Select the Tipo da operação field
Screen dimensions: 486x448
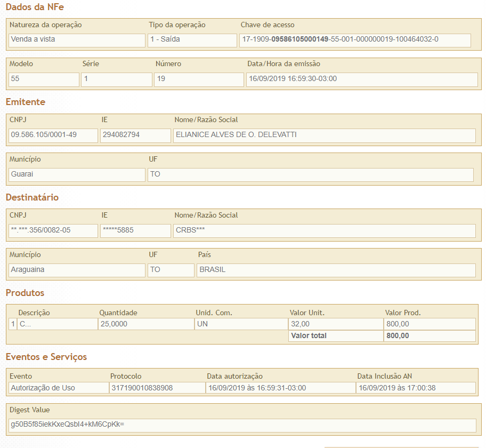pyautogui.click(x=192, y=40)
